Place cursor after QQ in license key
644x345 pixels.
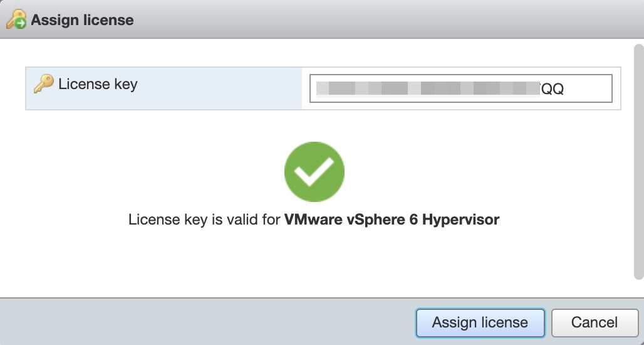pyautogui.click(x=565, y=89)
